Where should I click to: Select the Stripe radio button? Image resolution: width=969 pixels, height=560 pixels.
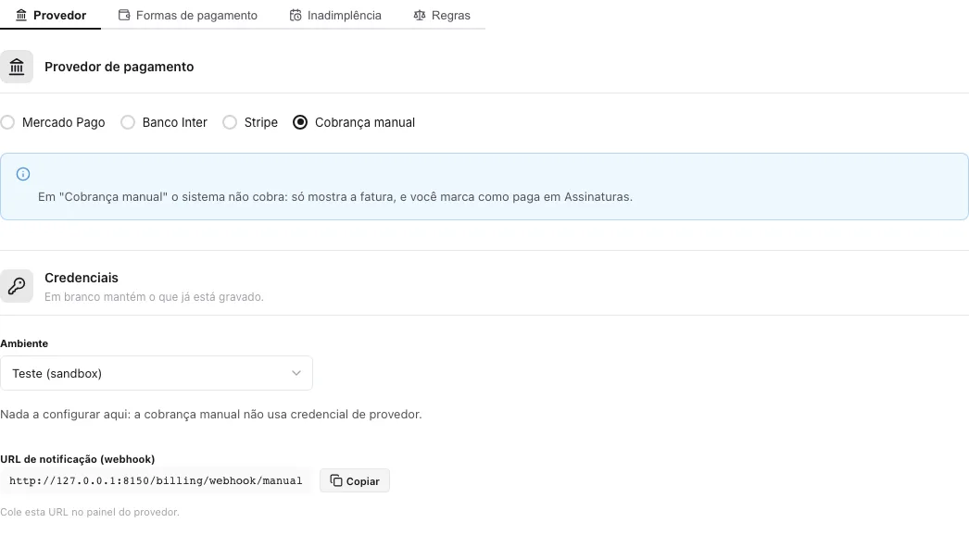[x=230, y=122]
